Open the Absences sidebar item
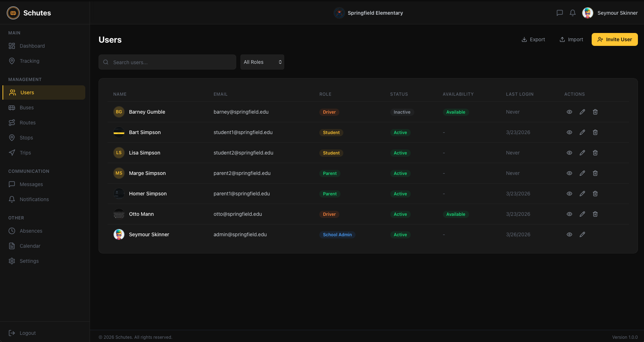644x342 pixels. 31,231
